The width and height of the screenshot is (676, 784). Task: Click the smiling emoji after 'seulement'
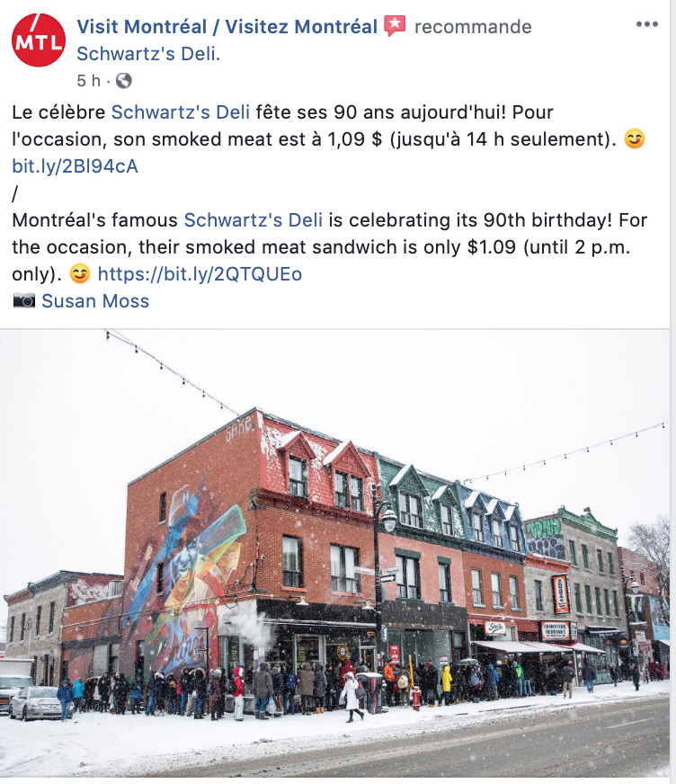(x=634, y=138)
